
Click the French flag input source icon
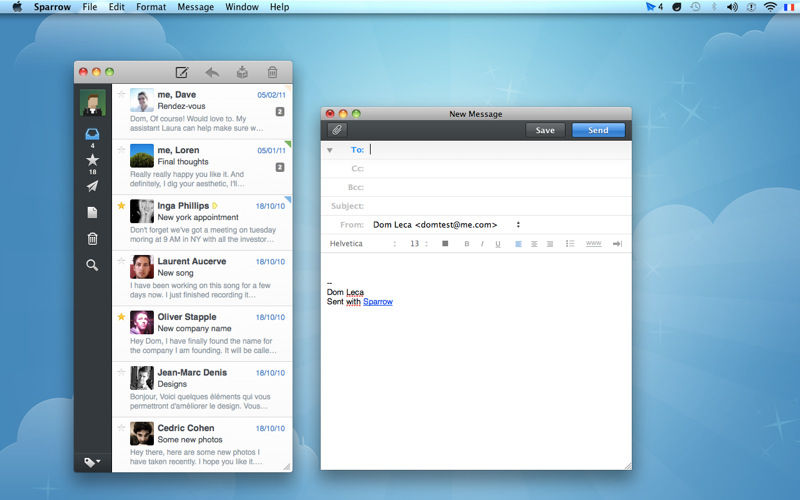[789, 7]
